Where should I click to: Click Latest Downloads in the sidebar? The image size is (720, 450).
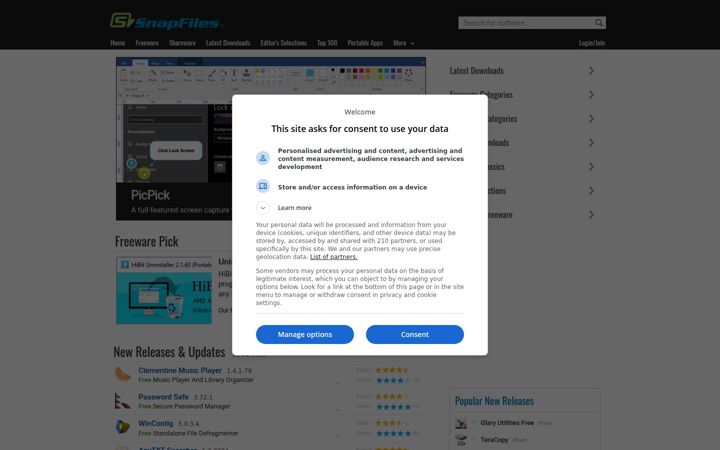click(x=477, y=71)
